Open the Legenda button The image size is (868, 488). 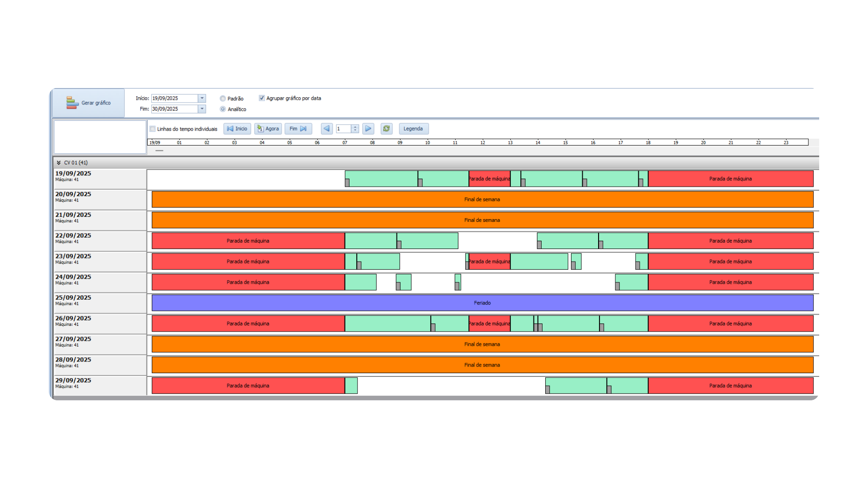click(413, 129)
